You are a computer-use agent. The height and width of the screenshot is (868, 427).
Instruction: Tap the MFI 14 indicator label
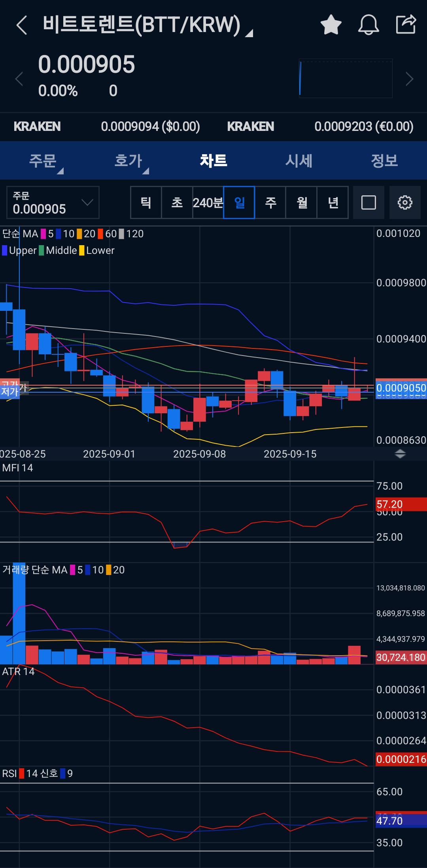17,468
